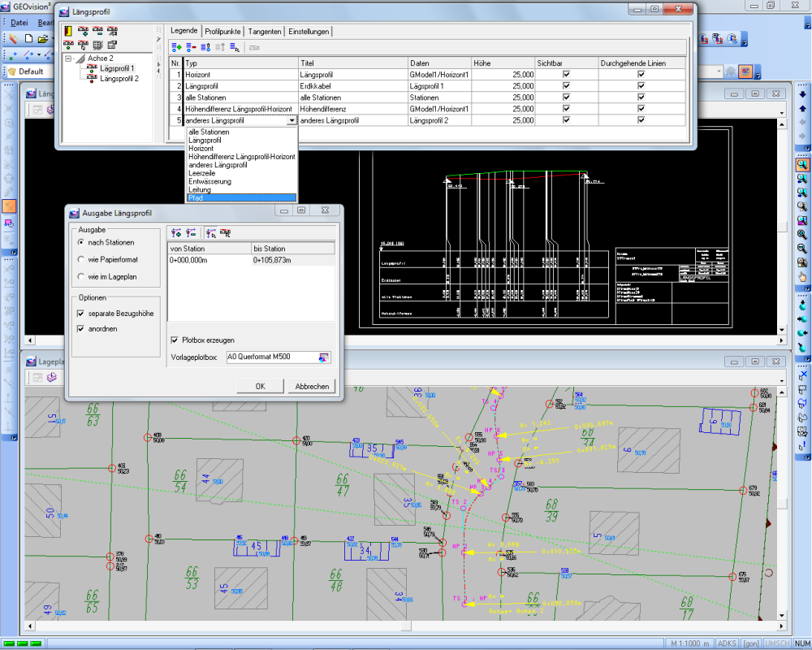Click the Lageplan horizontal scrollbar thumb

click(x=406, y=626)
